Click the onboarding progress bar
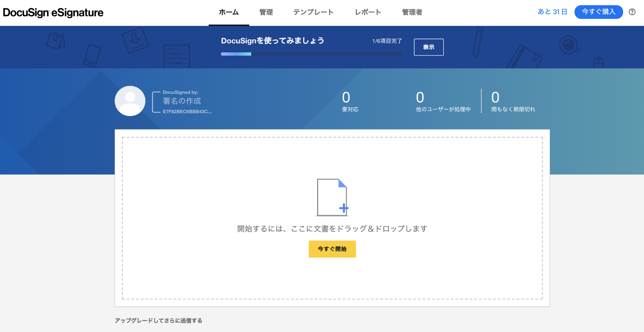Screen dimensions: 644x332 click(311, 54)
